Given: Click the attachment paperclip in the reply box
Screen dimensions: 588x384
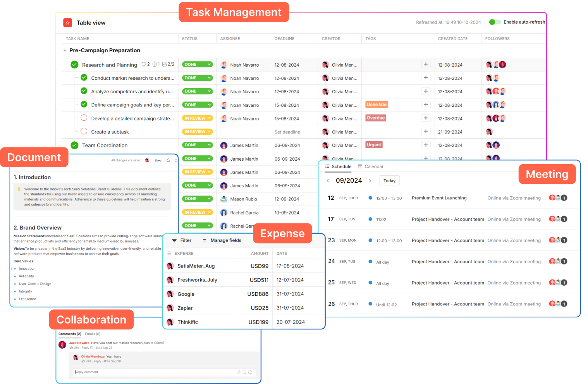Looking at the screenshot, I should (x=239, y=372).
